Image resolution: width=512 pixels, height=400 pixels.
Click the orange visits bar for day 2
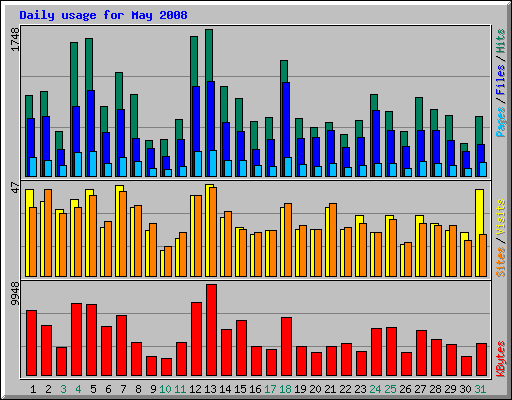click(x=48, y=233)
